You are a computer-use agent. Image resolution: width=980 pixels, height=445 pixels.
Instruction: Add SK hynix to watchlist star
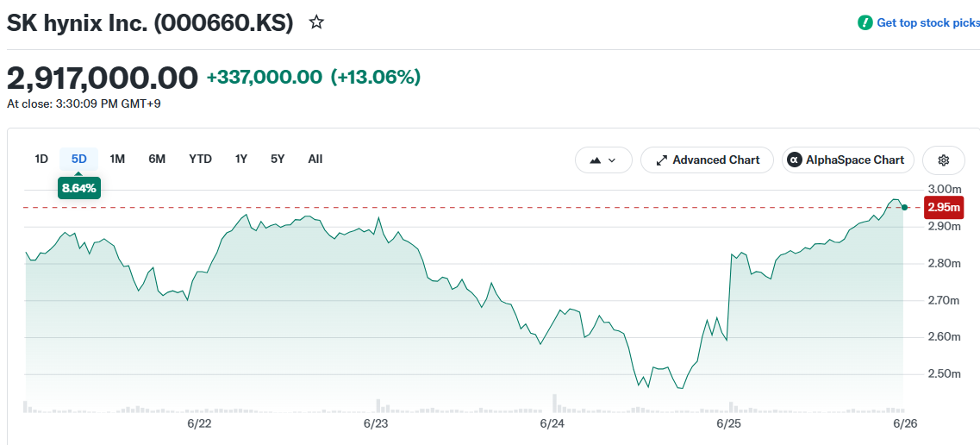pyautogui.click(x=317, y=23)
